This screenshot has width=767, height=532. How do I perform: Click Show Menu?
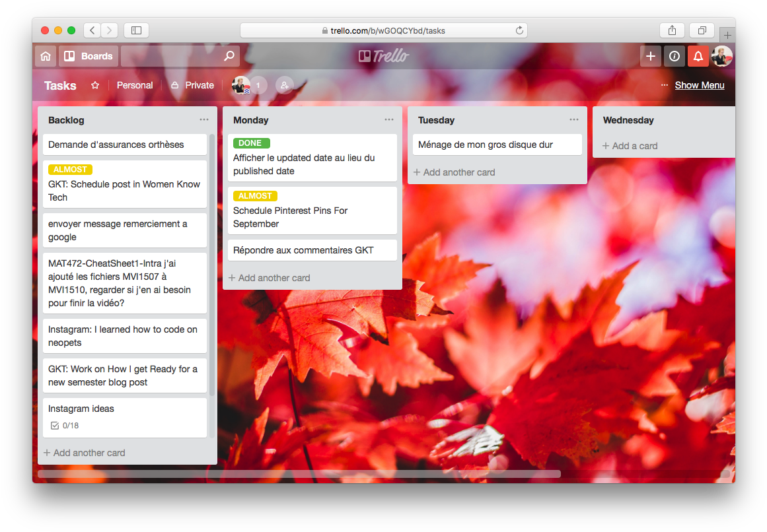click(x=700, y=85)
